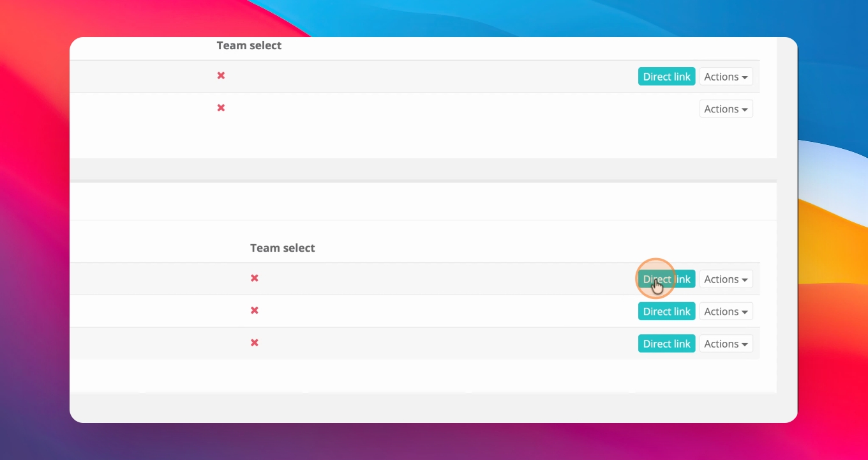Click the red X in the upper table's first row
Viewport: 868px width, 460px height.
tap(221, 75)
